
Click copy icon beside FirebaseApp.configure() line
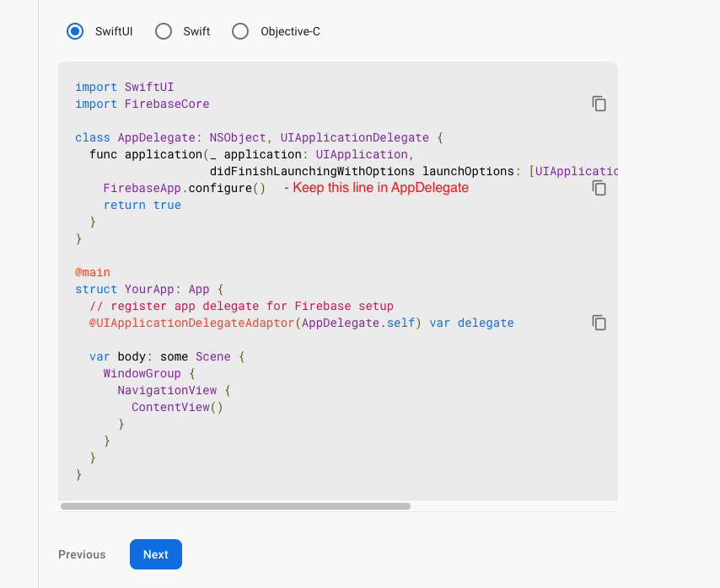pos(599,188)
